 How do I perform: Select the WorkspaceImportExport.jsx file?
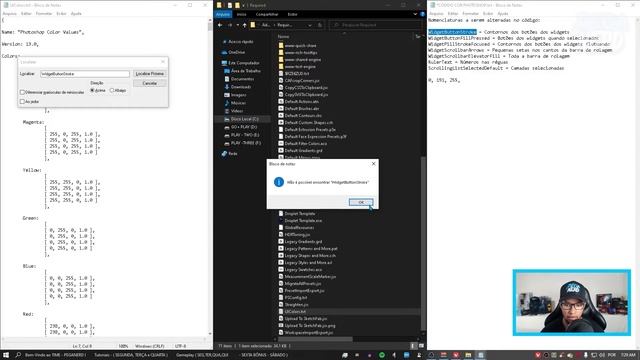pos(309,333)
